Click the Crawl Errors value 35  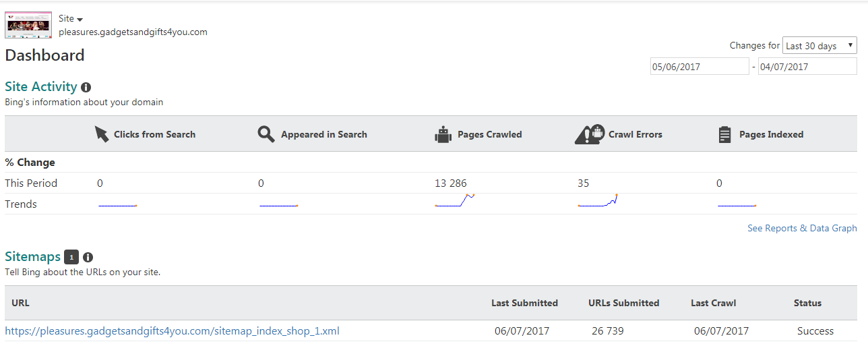pos(584,183)
